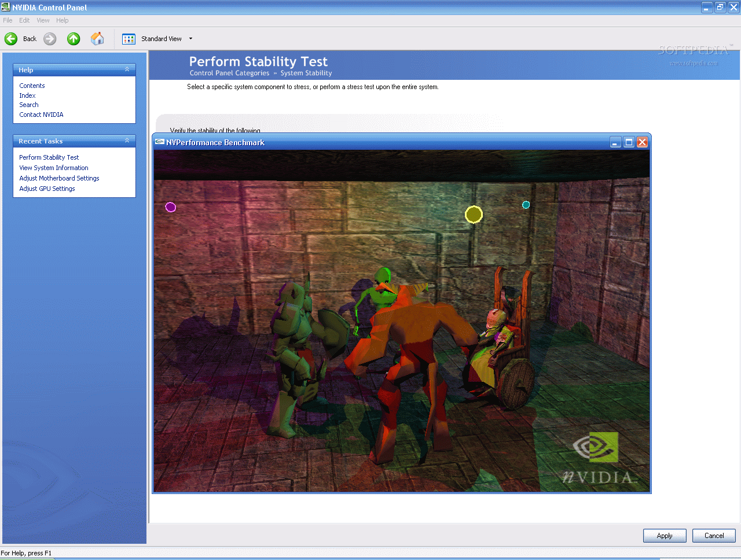
Task: Click the Standard View grid icon
Action: click(129, 39)
